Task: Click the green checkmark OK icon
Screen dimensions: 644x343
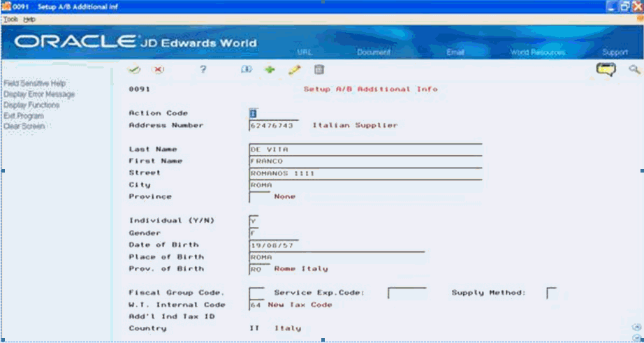Action: point(134,71)
